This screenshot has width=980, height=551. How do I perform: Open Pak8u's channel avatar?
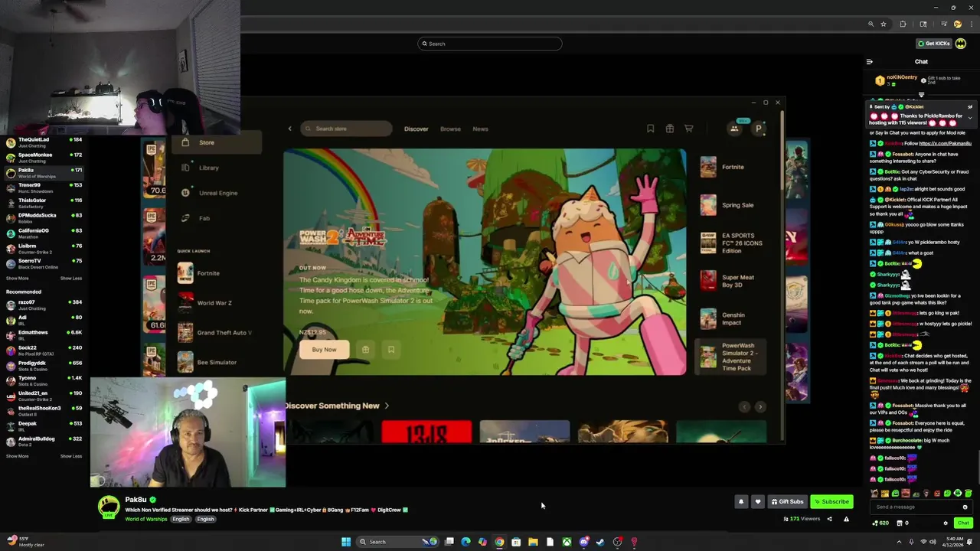point(109,507)
